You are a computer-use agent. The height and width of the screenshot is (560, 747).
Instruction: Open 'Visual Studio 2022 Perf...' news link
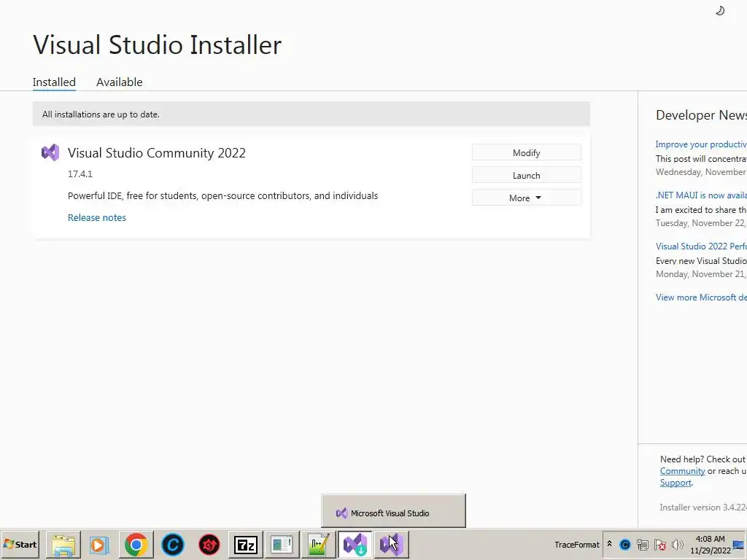[x=701, y=246]
